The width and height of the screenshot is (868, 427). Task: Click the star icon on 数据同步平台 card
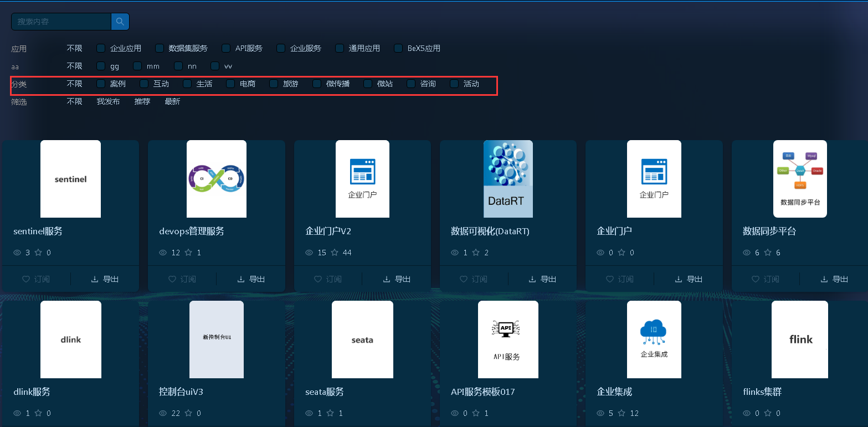click(x=768, y=253)
